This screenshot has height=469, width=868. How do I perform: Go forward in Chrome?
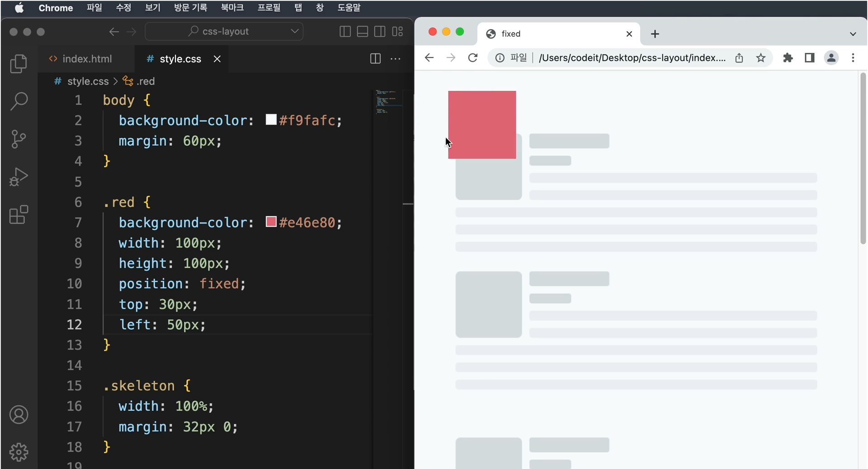(x=451, y=58)
